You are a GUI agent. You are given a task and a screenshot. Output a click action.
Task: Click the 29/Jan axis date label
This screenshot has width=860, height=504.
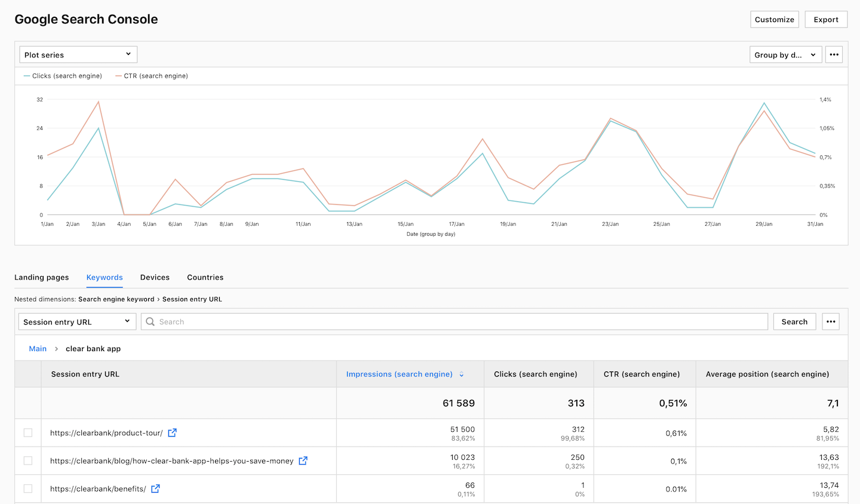[x=764, y=224]
